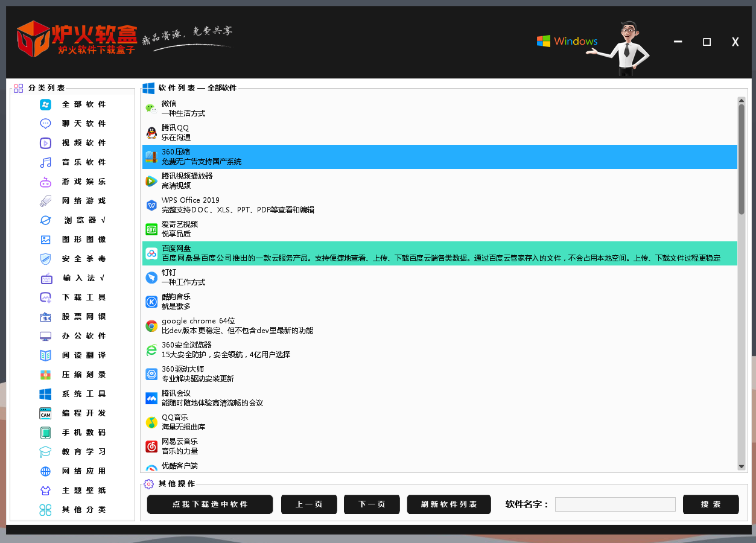Open the 办公软件 category

click(84, 336)
